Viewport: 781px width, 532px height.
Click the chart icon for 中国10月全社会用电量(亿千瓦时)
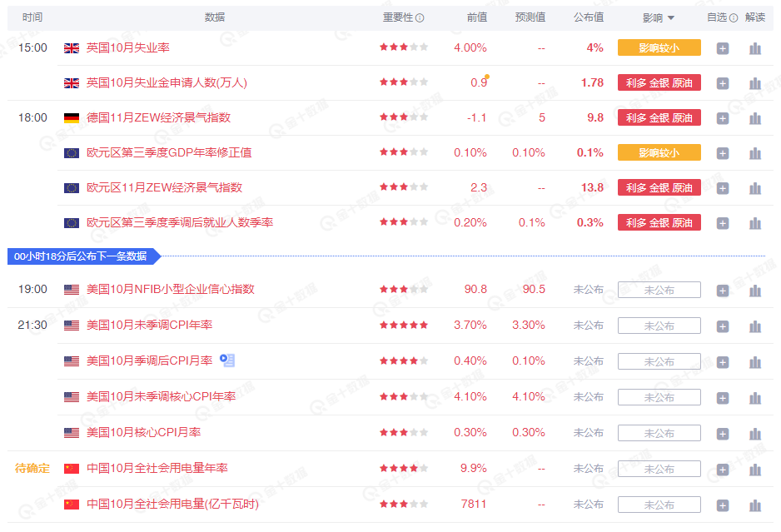754,504
